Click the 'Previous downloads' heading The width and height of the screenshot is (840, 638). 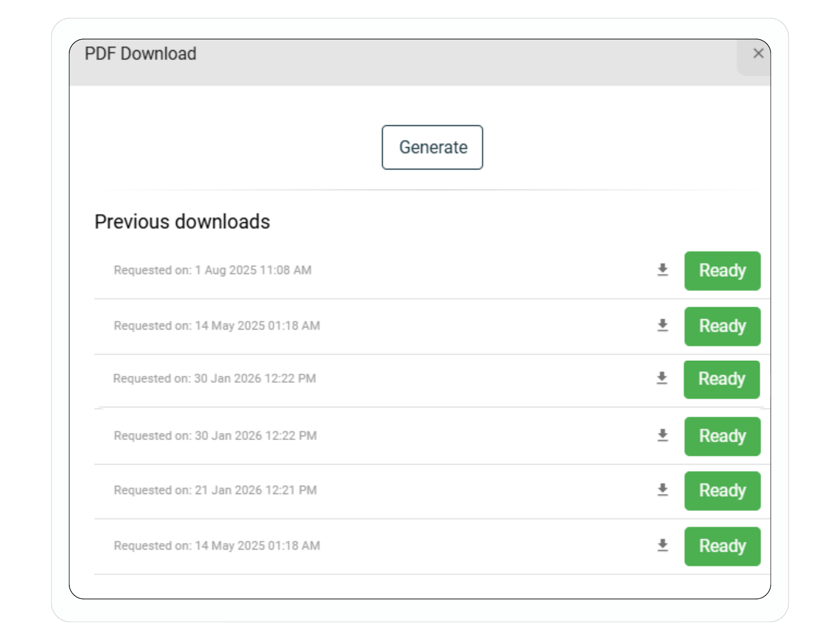[x=182, y=222]
